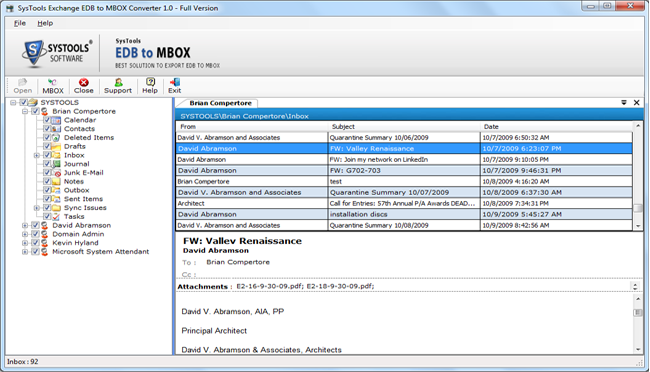Click the email list scroll-down arrow

638,226
